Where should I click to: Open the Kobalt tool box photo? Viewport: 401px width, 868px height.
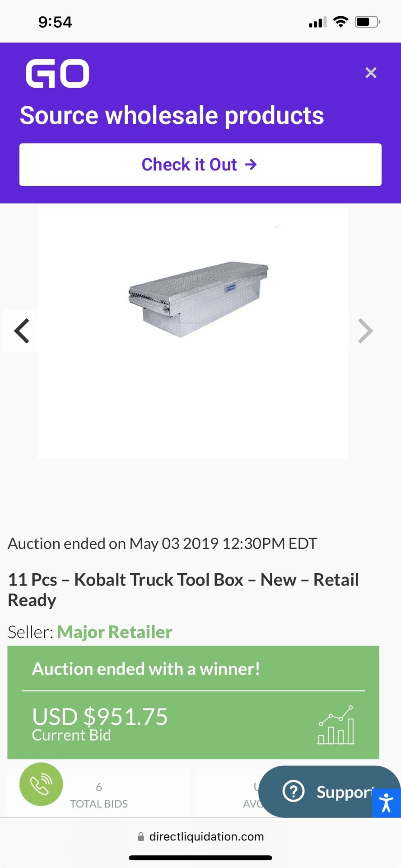pyautogui.click(x=198, y=299)
